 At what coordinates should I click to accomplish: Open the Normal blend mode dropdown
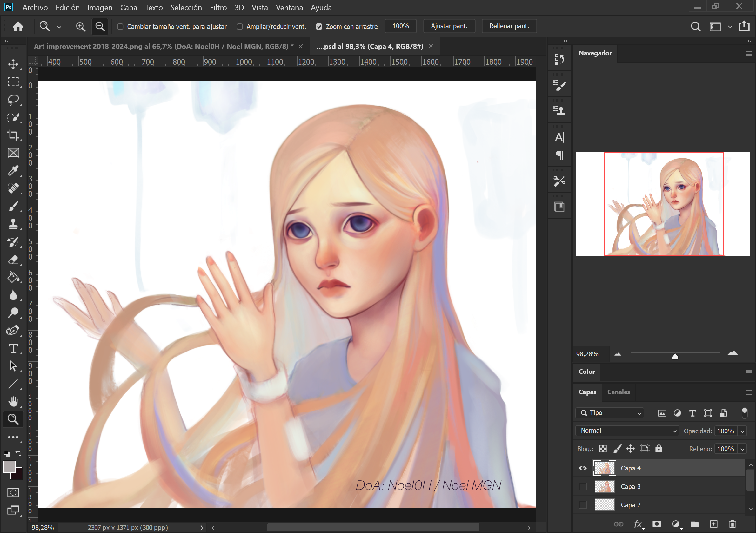point(627,431)
